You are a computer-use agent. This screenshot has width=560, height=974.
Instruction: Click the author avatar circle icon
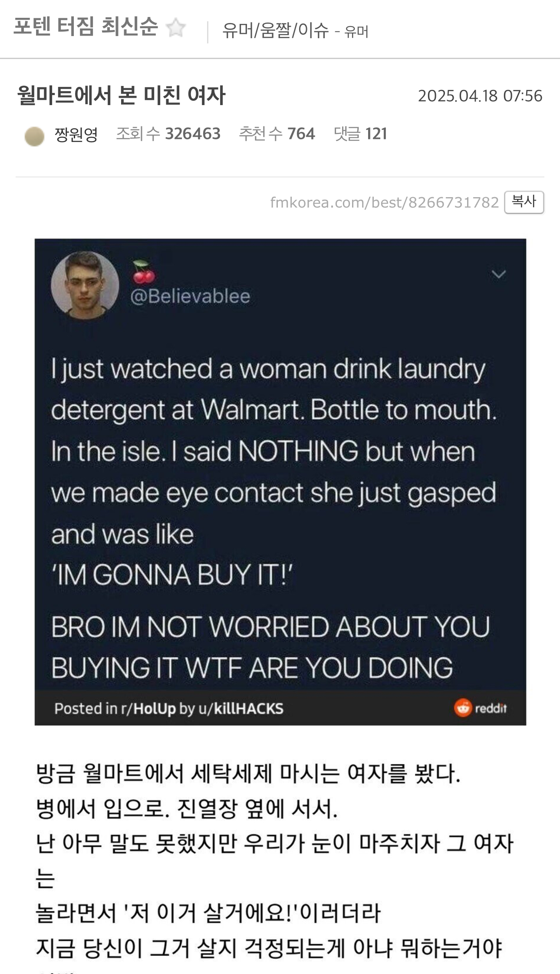(x=35, y=136)
